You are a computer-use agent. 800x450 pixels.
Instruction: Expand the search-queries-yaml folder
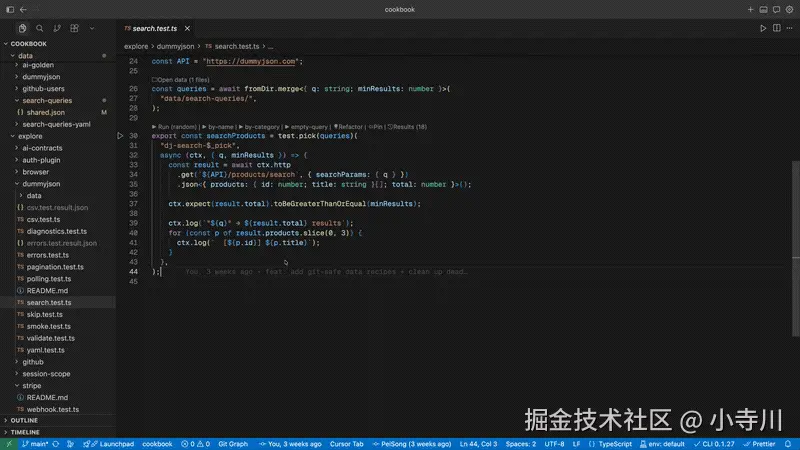(56, 124)
